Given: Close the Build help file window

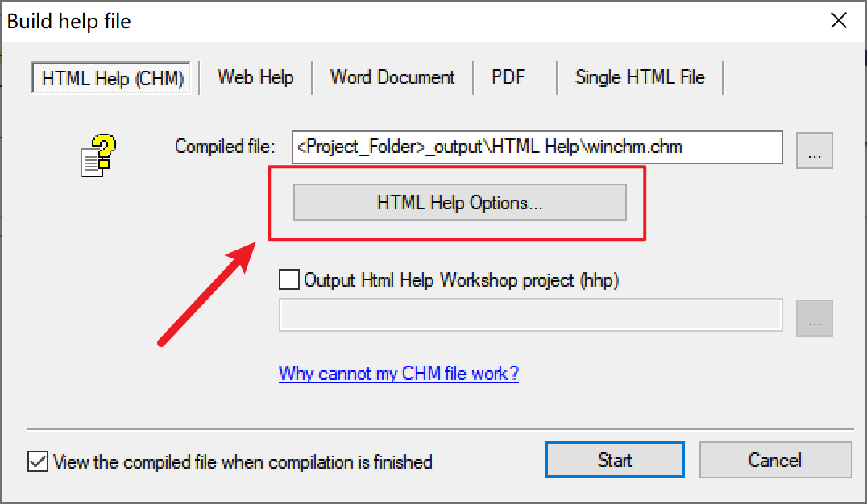Looking at the screenshot, I should (x=839, y=21).
